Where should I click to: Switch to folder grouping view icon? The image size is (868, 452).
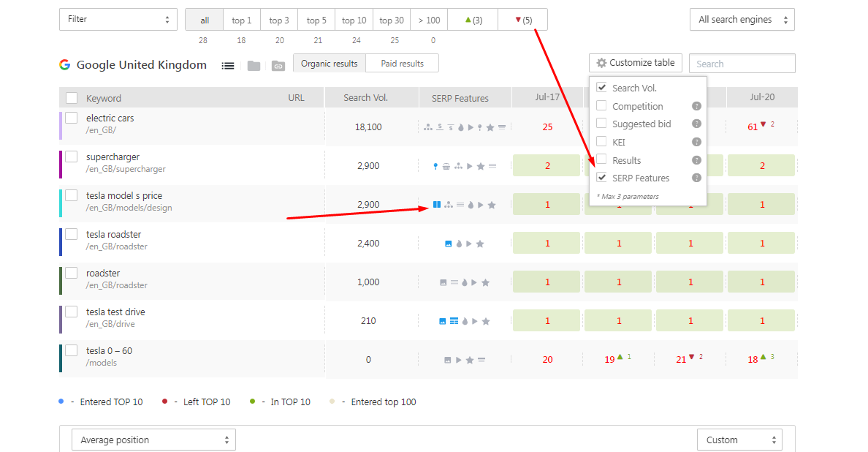pyautogui.click(x=254, y=66)
